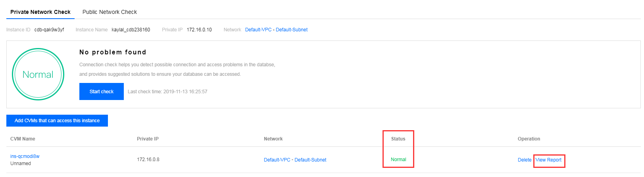
Task: Click the Start check button
Action: 102,91
